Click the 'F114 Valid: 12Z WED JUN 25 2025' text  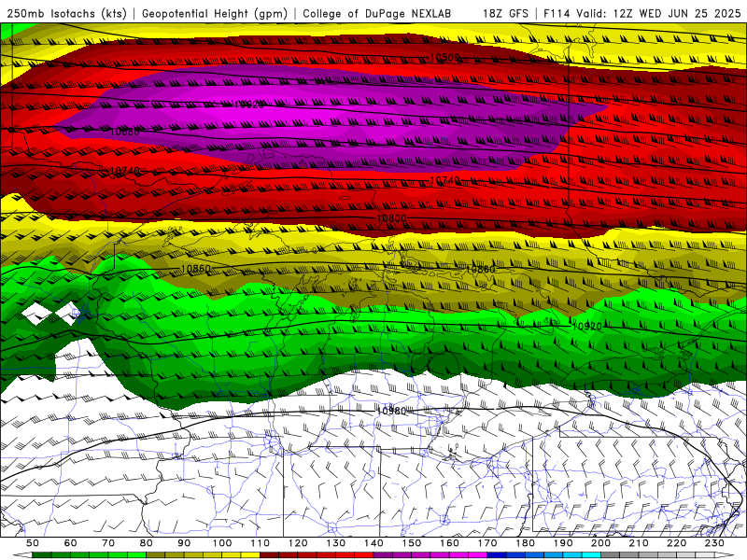642,13
